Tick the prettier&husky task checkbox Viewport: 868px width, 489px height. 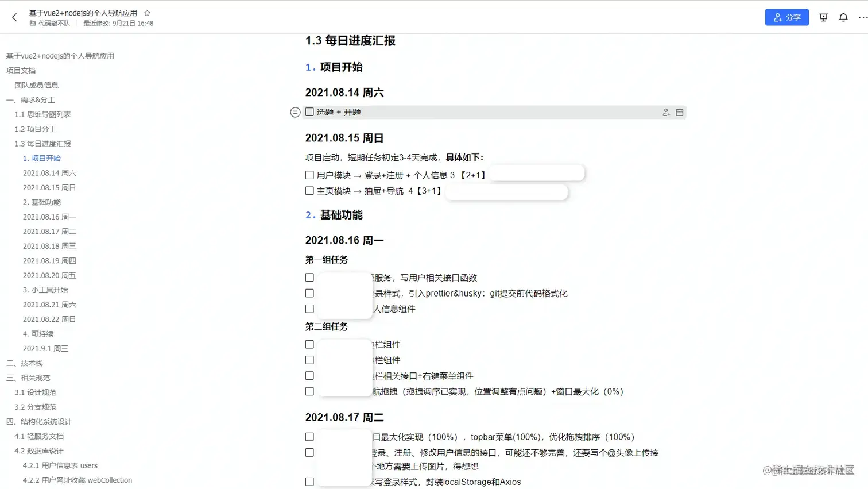point(309,293)
